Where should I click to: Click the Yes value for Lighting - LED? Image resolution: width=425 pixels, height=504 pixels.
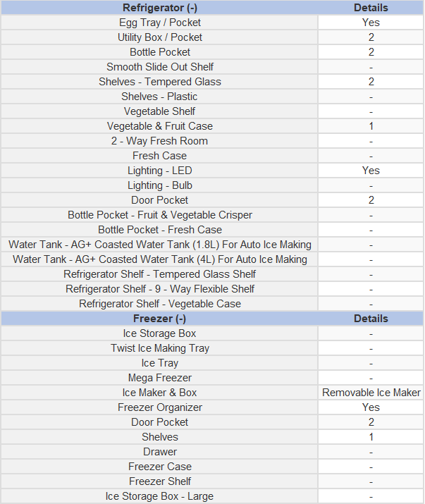tap(371, 171)
